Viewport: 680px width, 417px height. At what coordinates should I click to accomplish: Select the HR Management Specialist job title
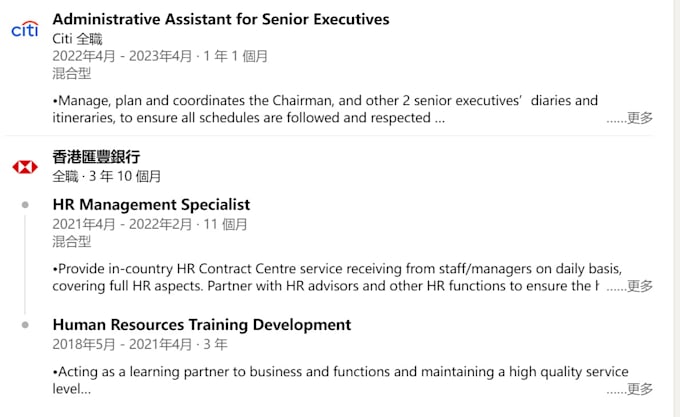pyautogui.click(x=151, y=204)
